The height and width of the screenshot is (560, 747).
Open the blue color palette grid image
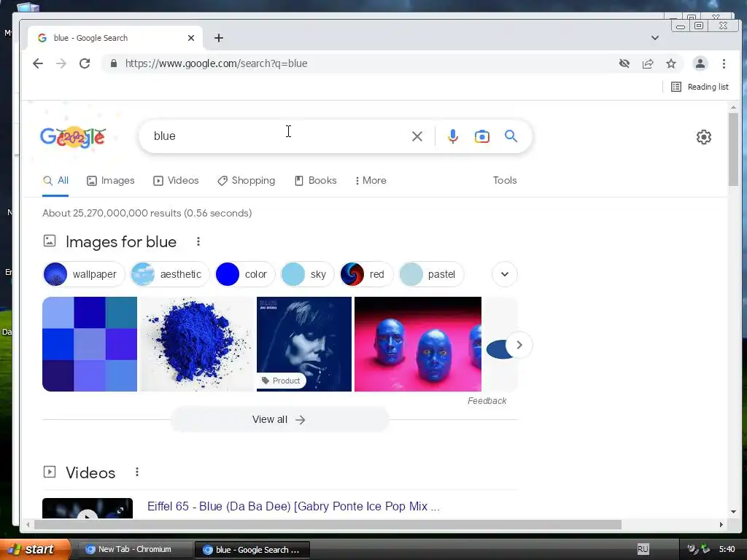90,344
